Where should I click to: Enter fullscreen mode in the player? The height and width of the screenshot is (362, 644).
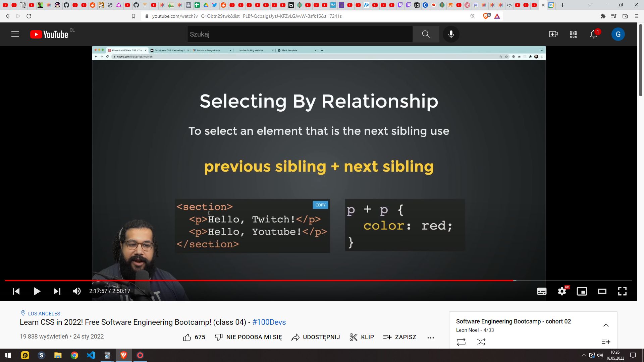(x=622, y=291)
